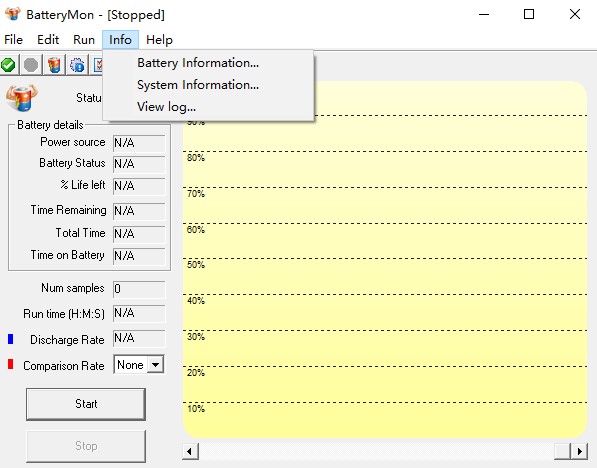Choose Battery Information... from Info menu

(x=208, y=63)
